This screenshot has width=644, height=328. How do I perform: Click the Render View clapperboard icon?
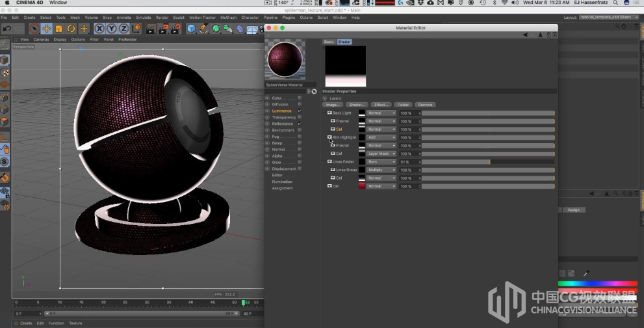(x=151, y=29)
